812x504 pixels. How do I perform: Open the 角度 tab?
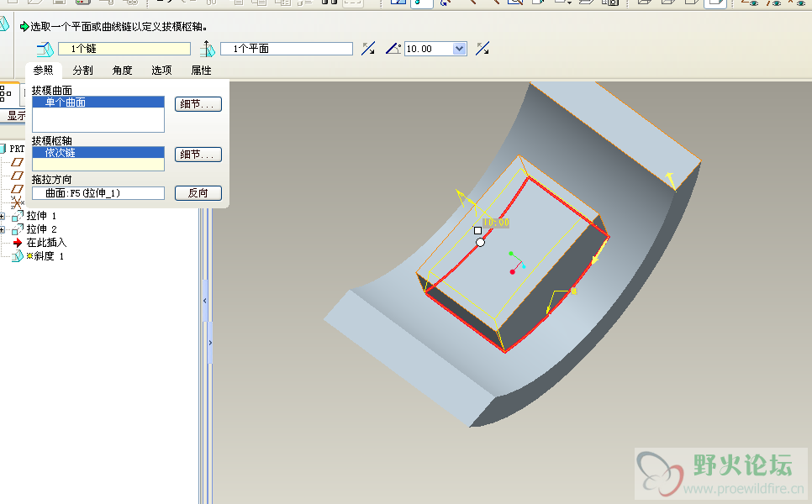click(122, 71)
